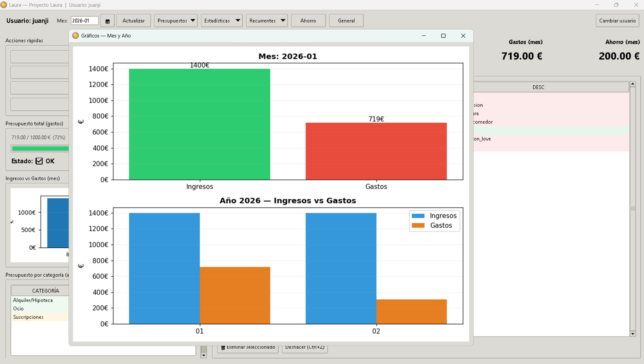Open the Presupuestos dropdown menu

[175, 21]
